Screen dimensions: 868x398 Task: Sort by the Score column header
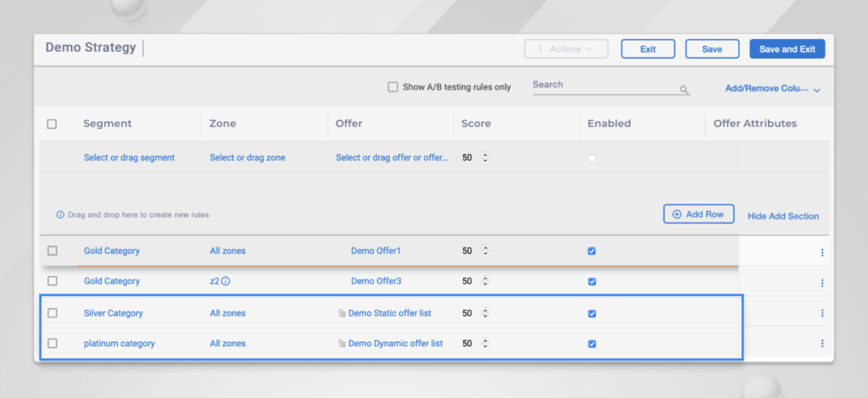coord(476,124)
